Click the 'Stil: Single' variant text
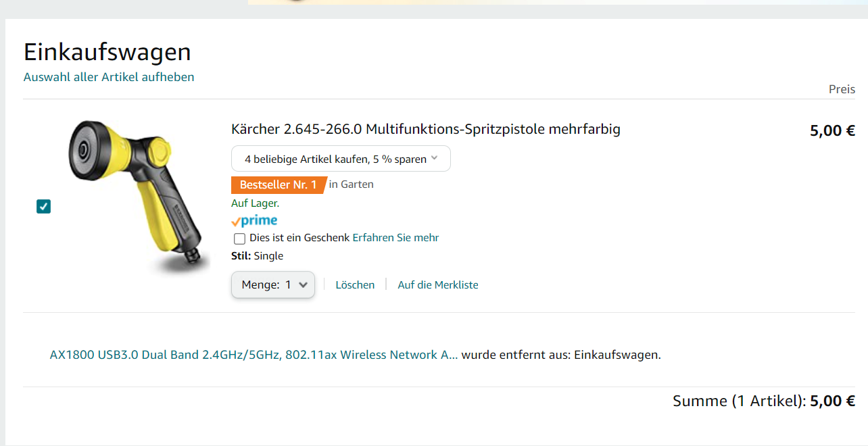This screenshot has height=446, width=868. (257, 256)
